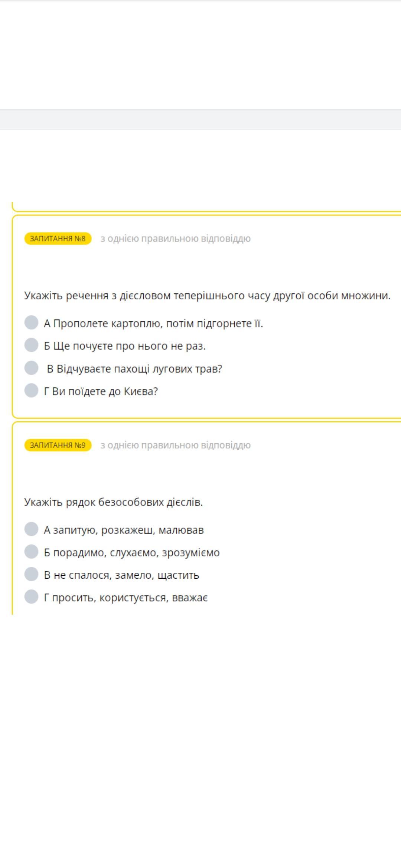Mark radio button for 'Г Ви поїдете до Києва?'
401x868 pixels.
click(31, 390)
